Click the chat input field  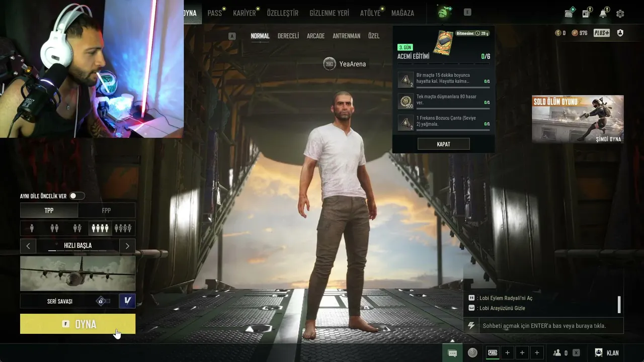[x=551, y=326]
